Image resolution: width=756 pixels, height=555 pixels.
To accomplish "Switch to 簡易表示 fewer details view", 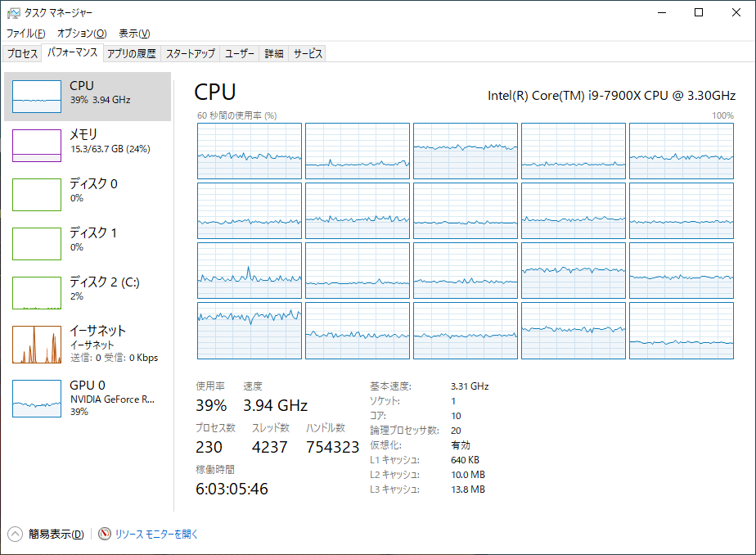I will pyautogui.click(x=56, y=535).
